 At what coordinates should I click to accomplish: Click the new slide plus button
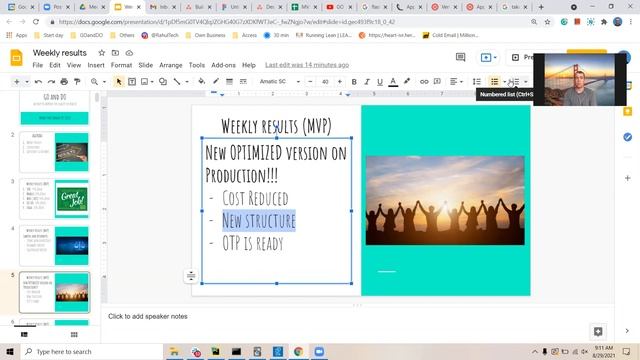click(x=17, y=82)
